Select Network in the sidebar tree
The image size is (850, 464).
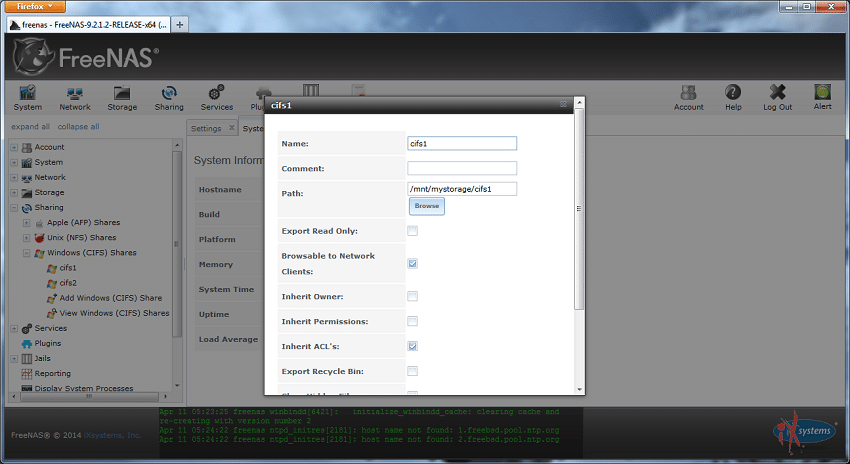pyautogui.click(x=50, y=177)
